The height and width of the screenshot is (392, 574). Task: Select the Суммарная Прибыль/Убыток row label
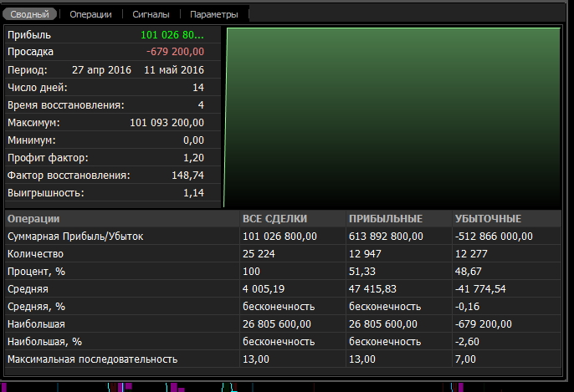[75, 237]
